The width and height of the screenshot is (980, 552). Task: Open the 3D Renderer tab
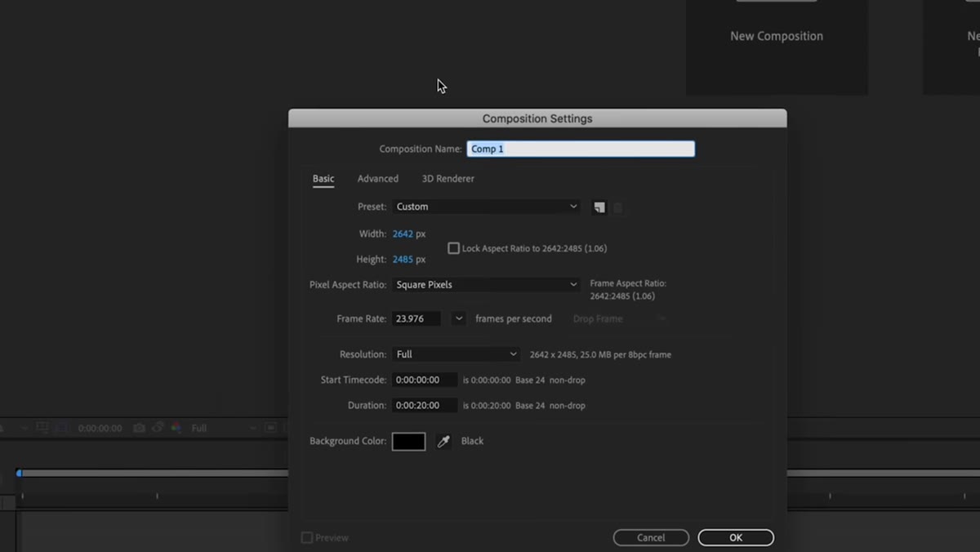448,179
